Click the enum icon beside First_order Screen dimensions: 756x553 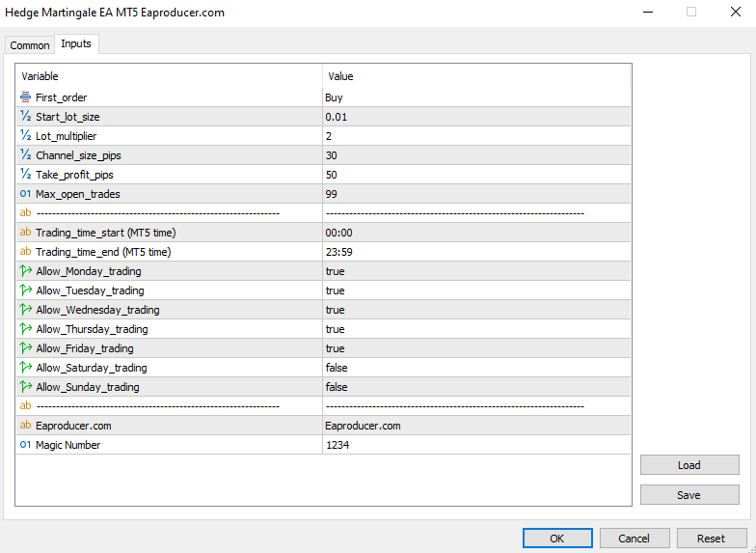pos(25,97)
